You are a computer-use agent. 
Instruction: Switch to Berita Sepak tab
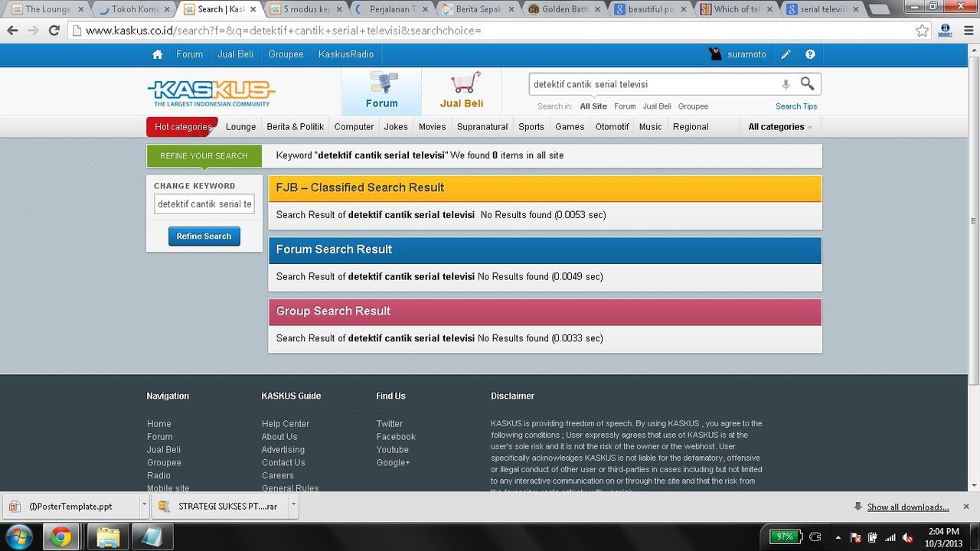479,9
